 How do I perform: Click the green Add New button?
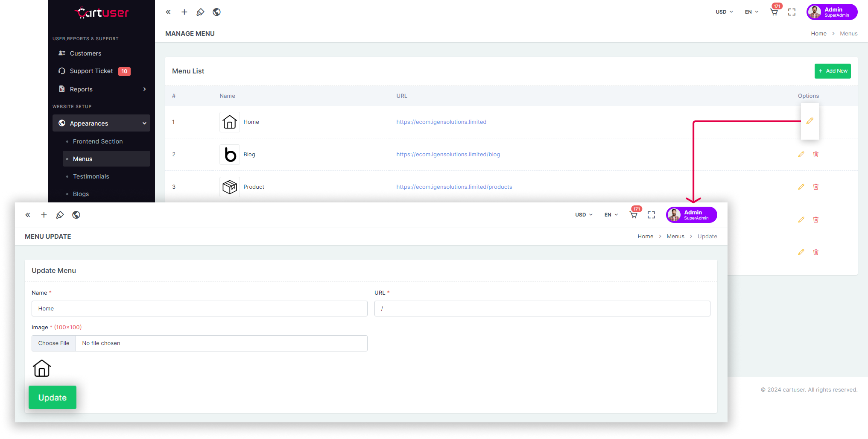(x=833, y=71)
